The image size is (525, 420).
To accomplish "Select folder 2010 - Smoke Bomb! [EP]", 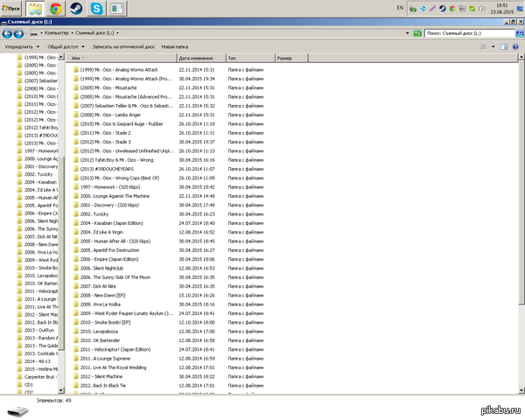I will tap(101, 323).
